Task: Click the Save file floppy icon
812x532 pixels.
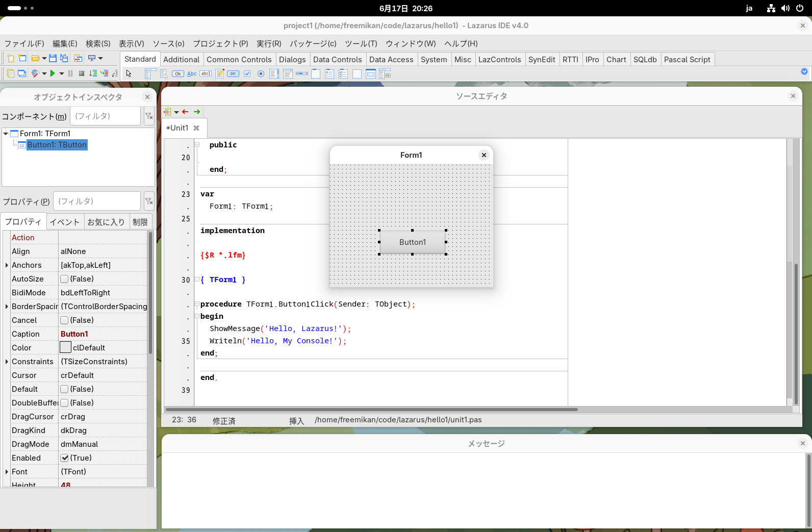Action: coord(53,58)
